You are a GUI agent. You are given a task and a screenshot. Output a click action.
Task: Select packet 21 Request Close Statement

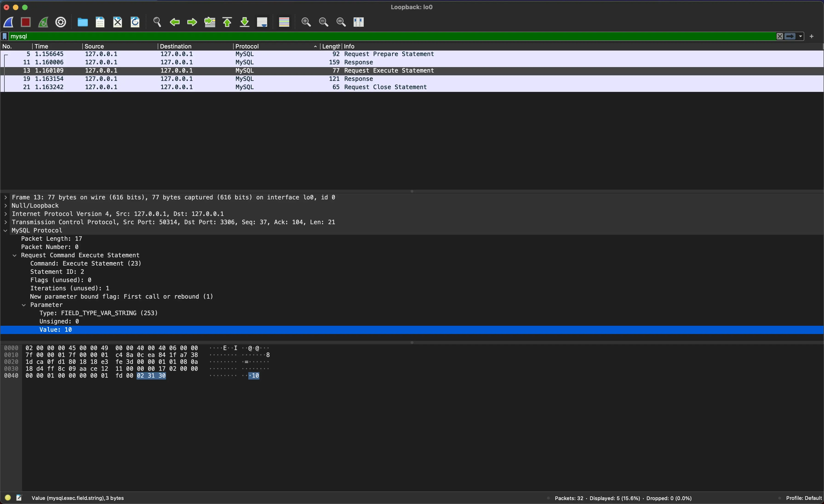(x=412, y=87)
